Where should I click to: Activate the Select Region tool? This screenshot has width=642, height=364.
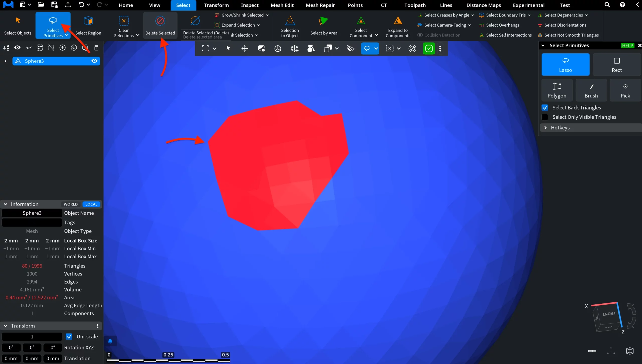pyautogui.click(x=88, y=26)
